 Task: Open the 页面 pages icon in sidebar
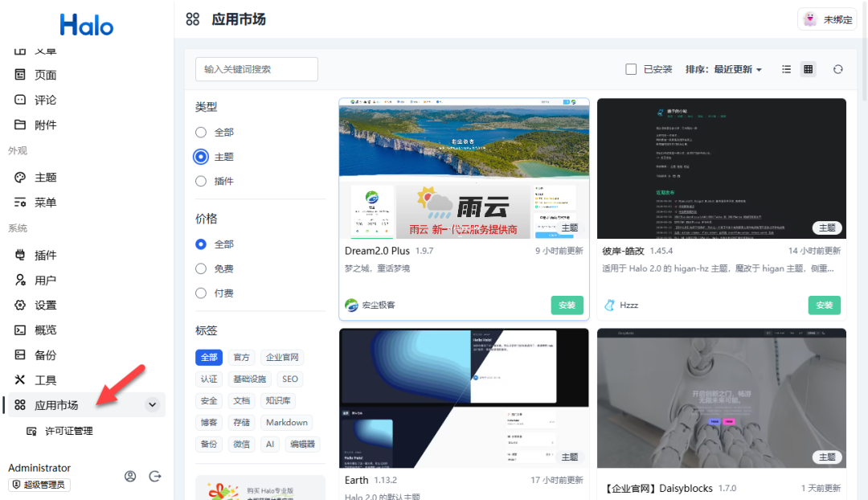click(20, 74)
